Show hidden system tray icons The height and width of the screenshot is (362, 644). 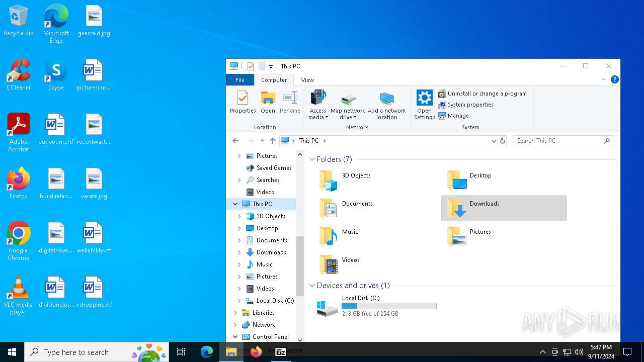pyautogui.click(x=542, y=352)
